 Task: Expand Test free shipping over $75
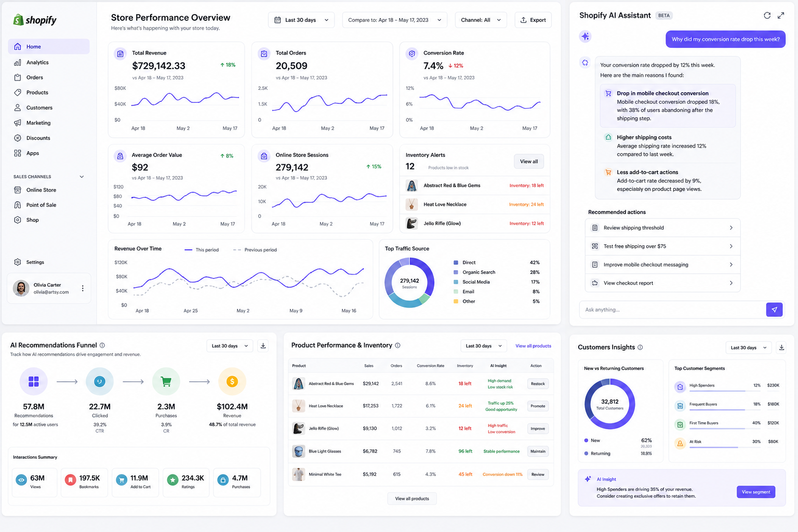point(662,246)
